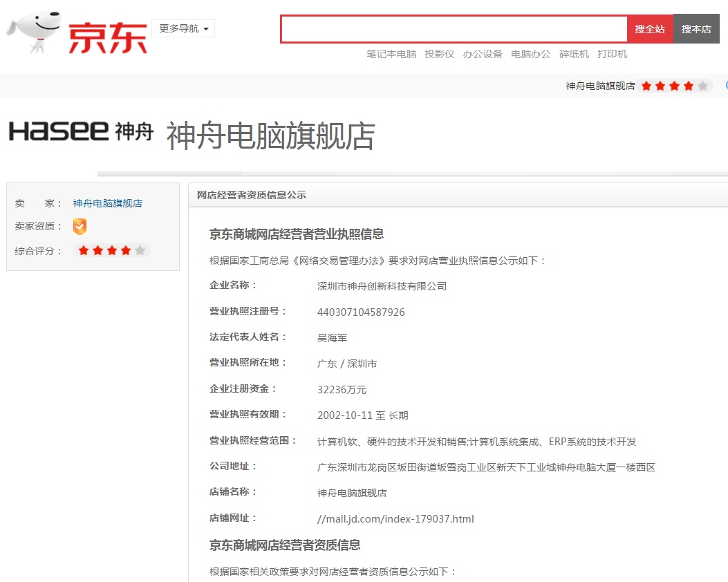Click the first red star beside 综合评分
This screenshot has width=728, height=582.
(x=84, y=250)
